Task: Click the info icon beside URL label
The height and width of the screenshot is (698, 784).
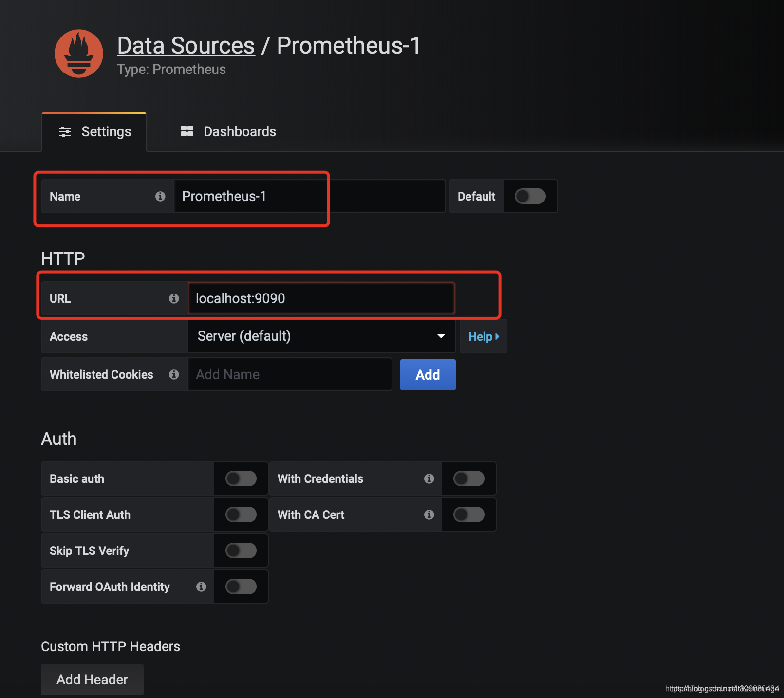Action: 174,298
